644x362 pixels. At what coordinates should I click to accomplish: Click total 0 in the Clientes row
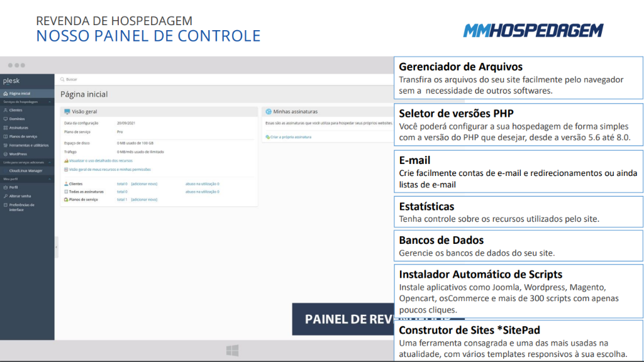pyautogui.click(x=122, y=184)
